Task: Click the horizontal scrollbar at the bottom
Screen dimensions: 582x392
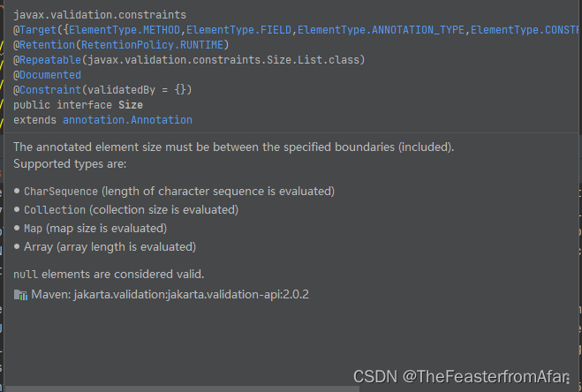Action: pyautogui.click(x=183, y=388)
